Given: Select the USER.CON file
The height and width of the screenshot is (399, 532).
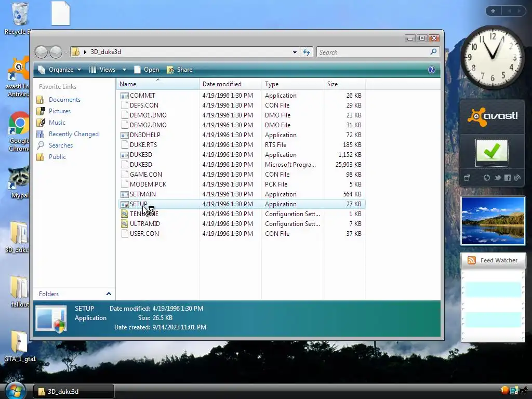Looking at the screenshot, I should 242,233.
